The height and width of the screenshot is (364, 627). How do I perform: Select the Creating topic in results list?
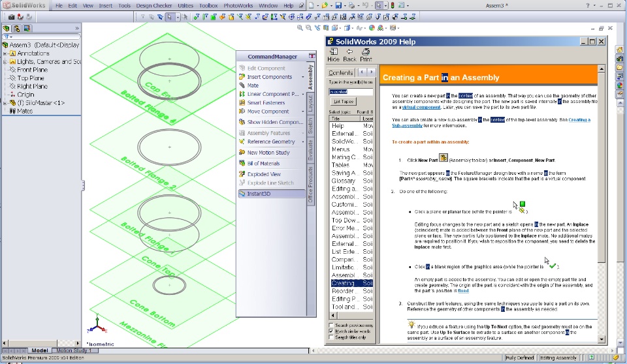351,283
